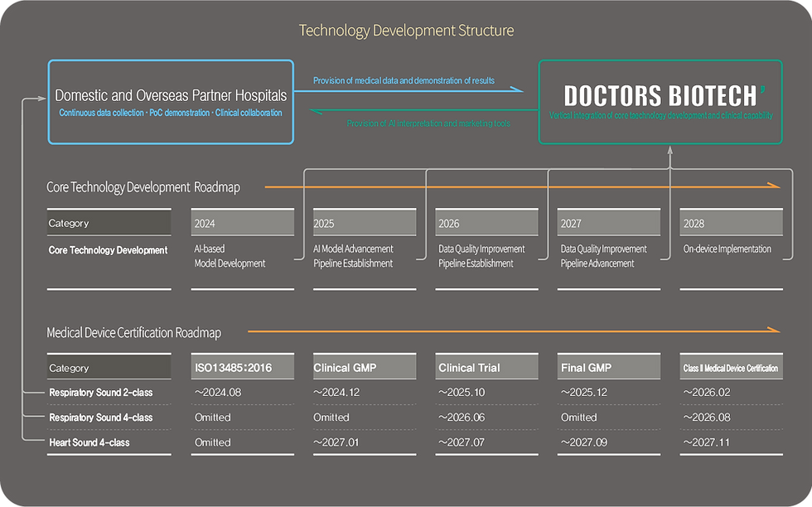Select the Heart Sound 4-class row label
This screenshot has height=507, width=812.
point(89,442)
